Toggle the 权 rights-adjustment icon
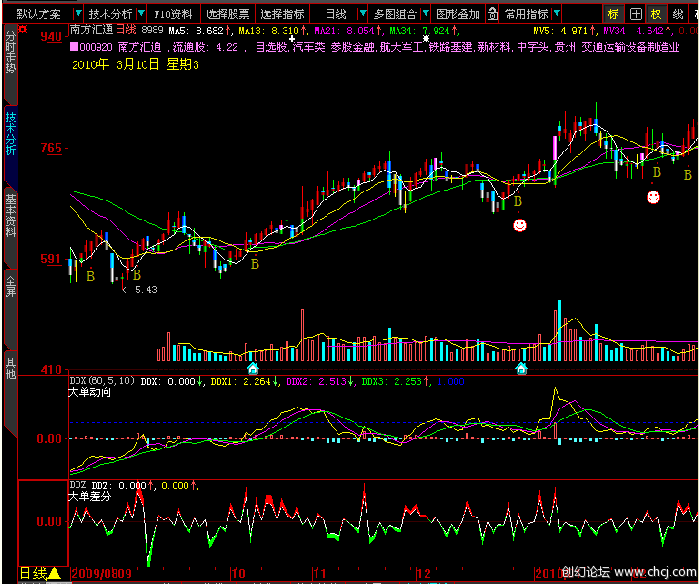Screen dimensions: 700x584 tap(656, 14)
